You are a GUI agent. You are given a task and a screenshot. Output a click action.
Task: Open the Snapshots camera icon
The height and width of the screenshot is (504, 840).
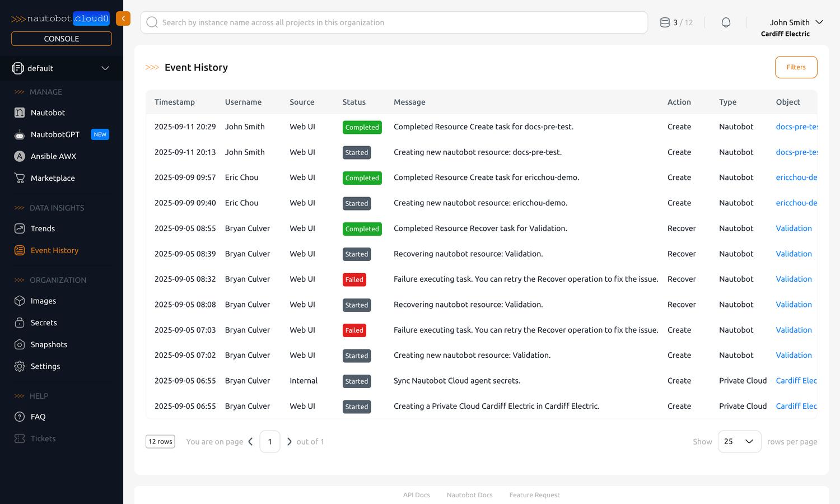click(20, 344)
